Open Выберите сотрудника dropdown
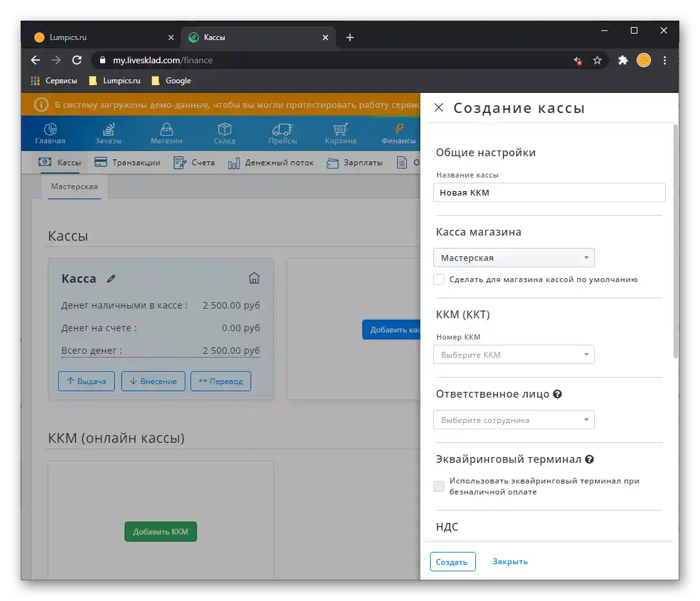Image resolution: width=700 pixels, height=601 pixels. (x=513, y=420)
